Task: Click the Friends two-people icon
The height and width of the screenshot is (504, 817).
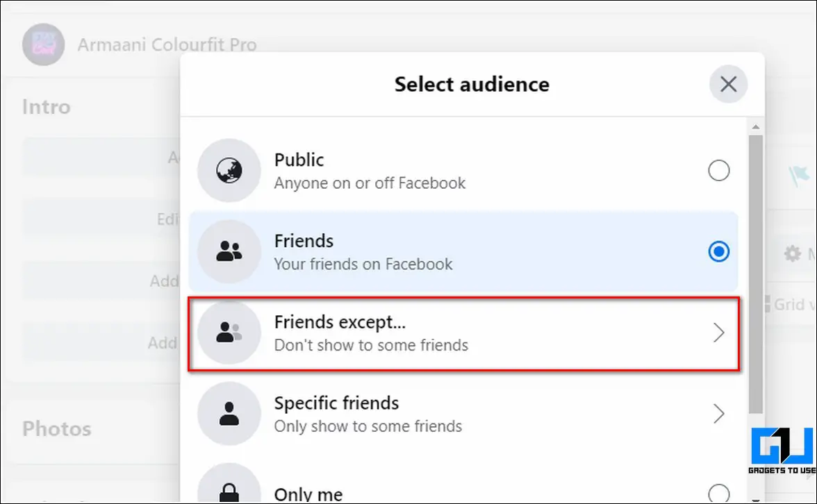Action: click(x=229, y=251)
